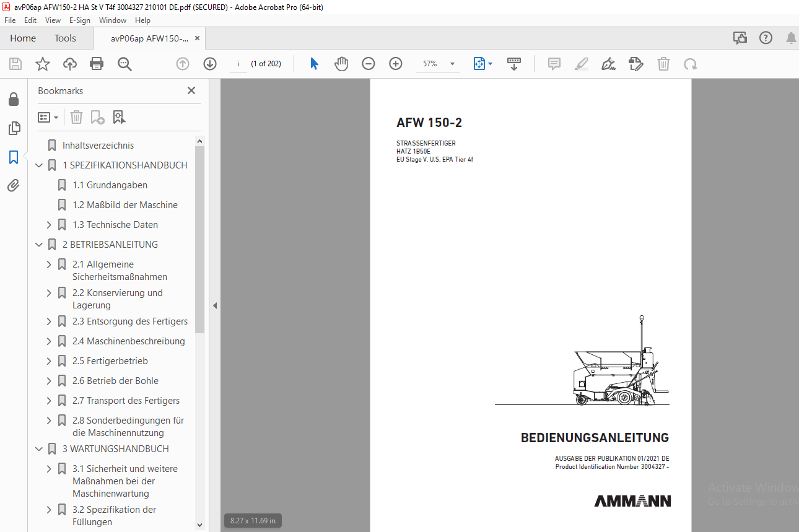This screenshot has height=532, width=799.
Task: Open the zoom percentage dropdown
Action: tap(452, 64)
